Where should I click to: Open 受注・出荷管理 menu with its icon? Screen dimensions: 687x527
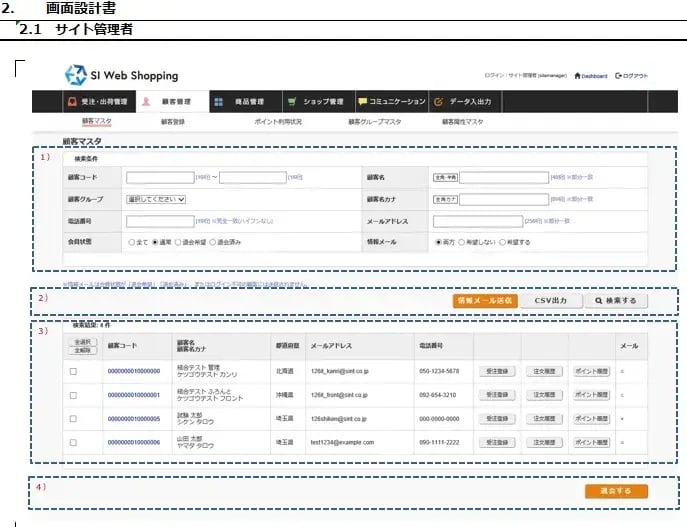tap(97, 101)
